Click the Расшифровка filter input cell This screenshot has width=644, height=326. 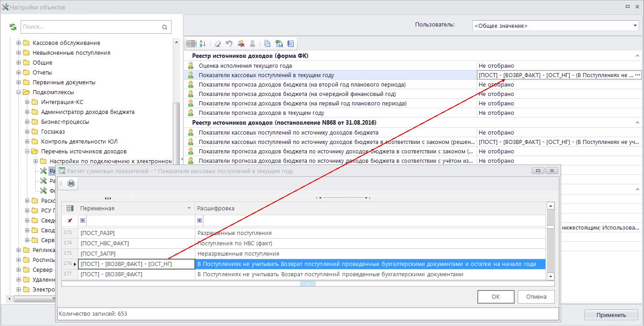coord(374,221)
